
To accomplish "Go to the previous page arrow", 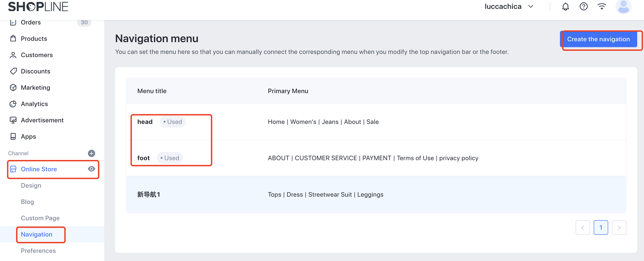I will coord(583,227).
